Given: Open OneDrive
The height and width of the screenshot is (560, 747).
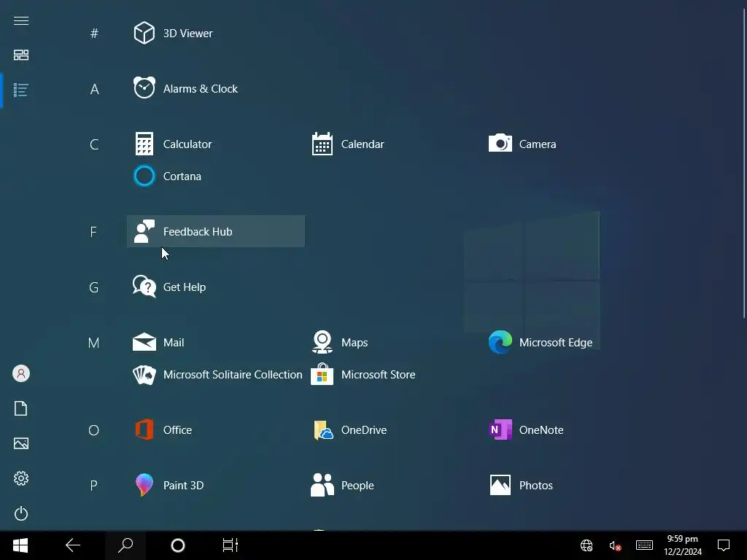Looking at the screenshot, I should point(394,430).
